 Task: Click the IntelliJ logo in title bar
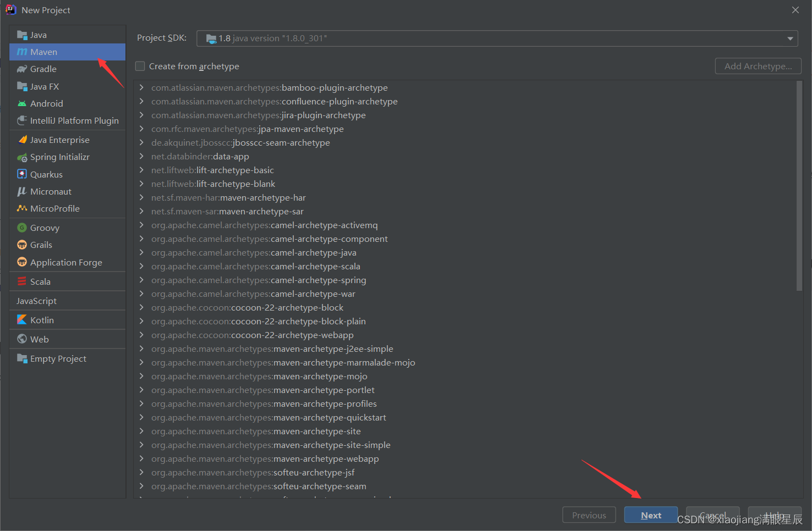[11, 10]
